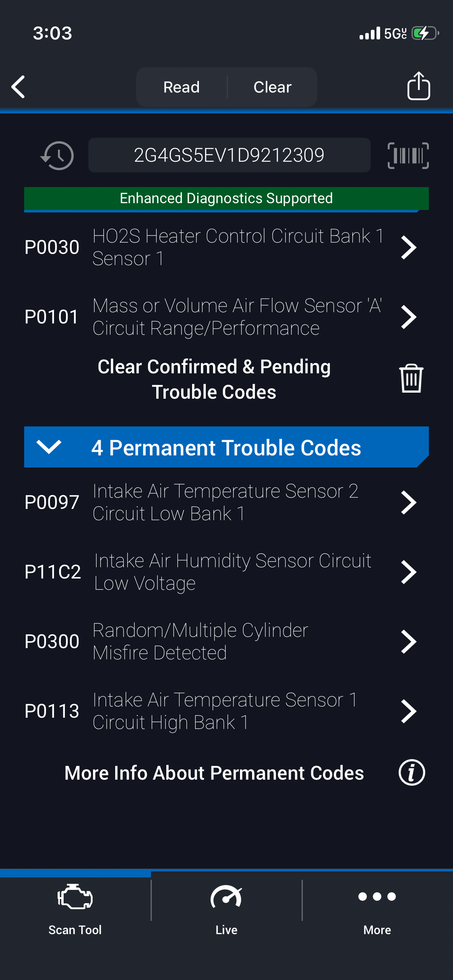The width and height of the screenshot is (453, 980).
Task: Tap the VIN number field
Action: pos(229,155)
